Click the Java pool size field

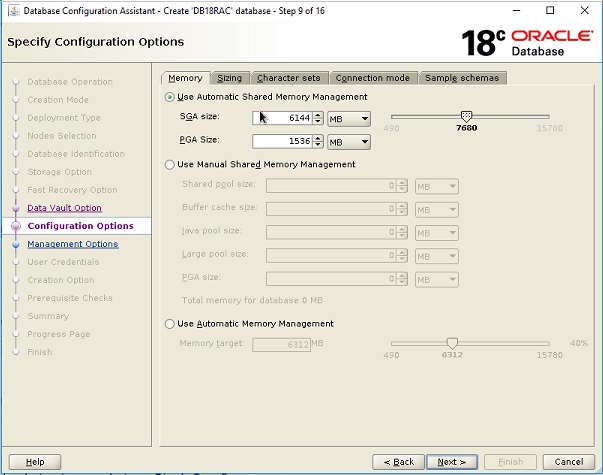click(x=331, y=232)
